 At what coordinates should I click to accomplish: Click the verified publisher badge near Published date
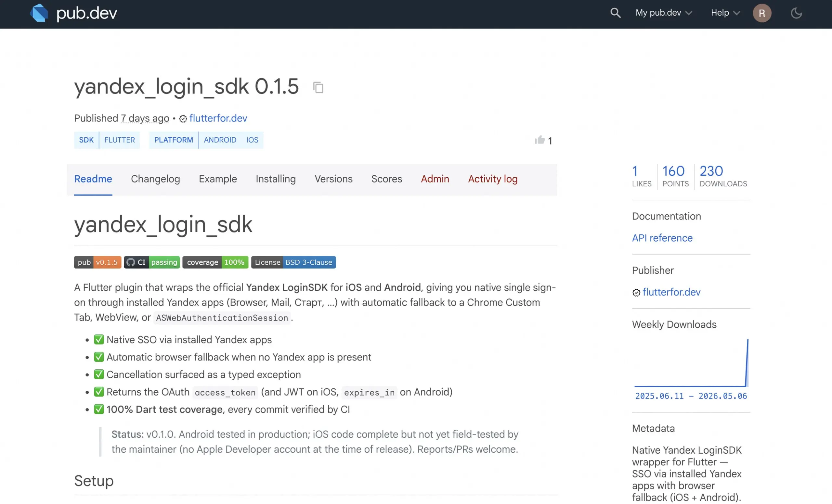(183, 119)
